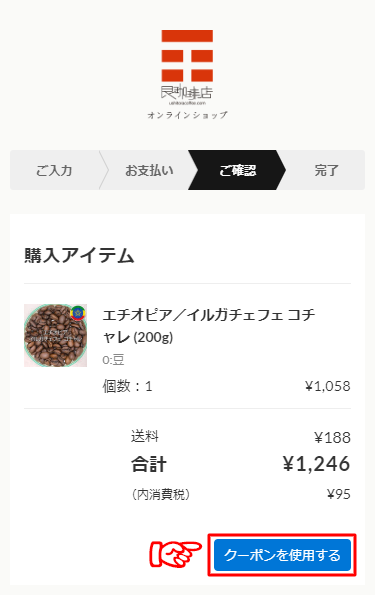Click the 艮珈琲店 store name logo text
This screenshot has width=375, height=595.
[187, 93]
